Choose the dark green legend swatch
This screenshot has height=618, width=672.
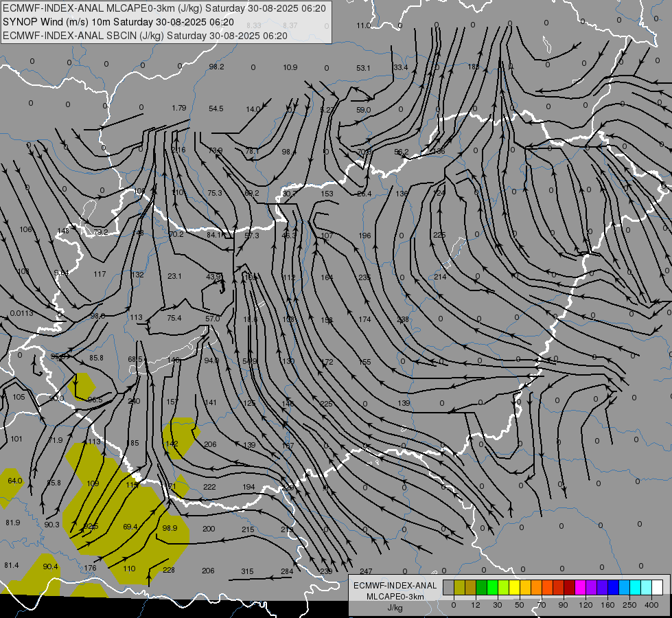(x=481, y=587)
